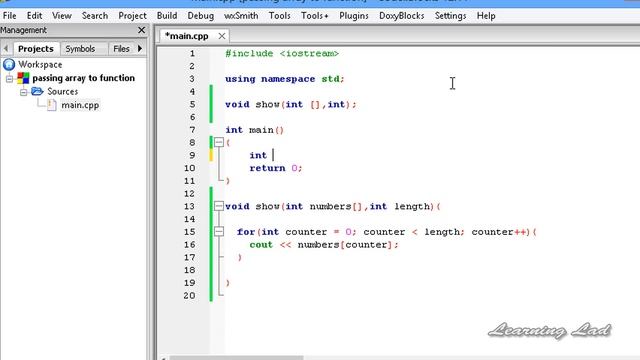The height and width of the screenshot is (360, 640).
Task: Open the Help menu
Action: pos(486,16)
